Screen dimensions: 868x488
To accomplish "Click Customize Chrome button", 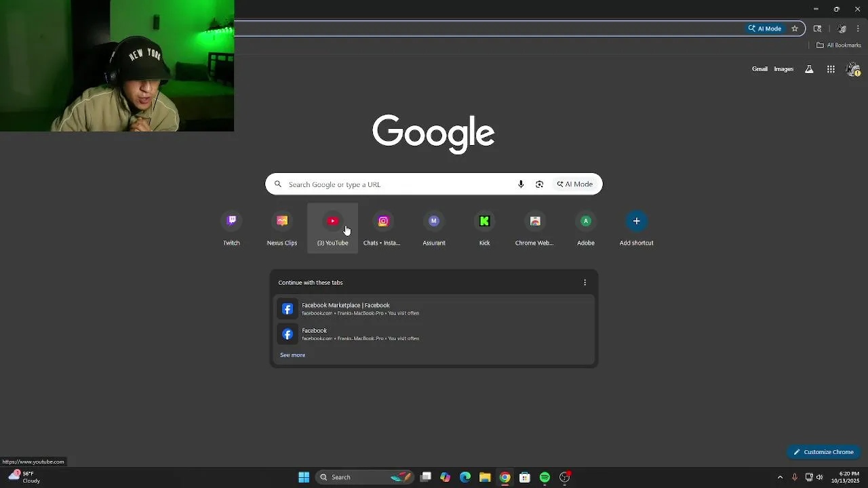I will [x=824, y=452].
